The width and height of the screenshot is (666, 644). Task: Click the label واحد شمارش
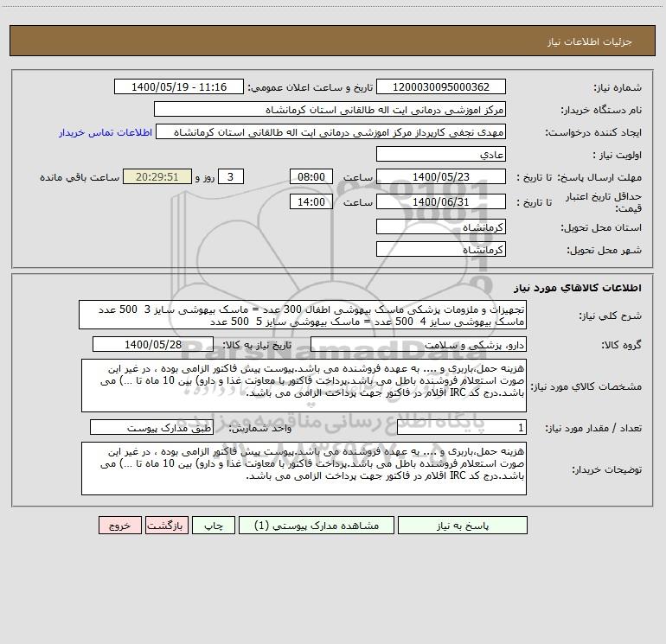pos(260,429)
